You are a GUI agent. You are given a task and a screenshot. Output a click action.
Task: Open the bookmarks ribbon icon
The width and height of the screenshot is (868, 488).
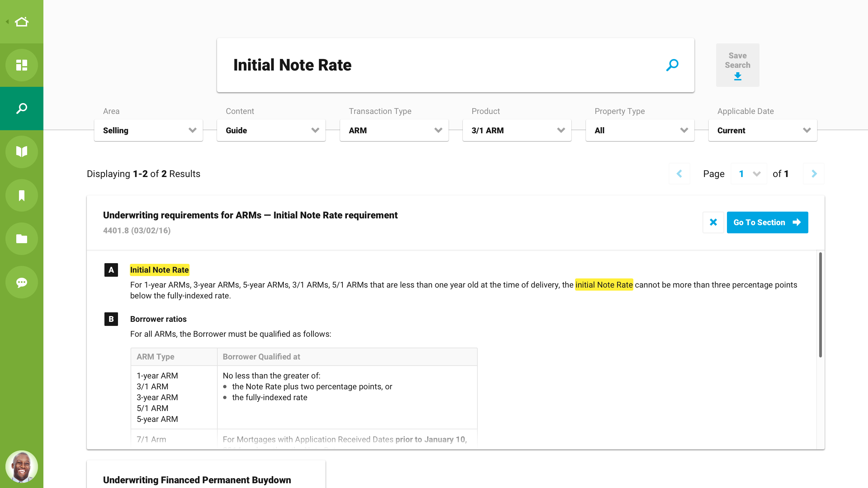(x=22, y=195)
